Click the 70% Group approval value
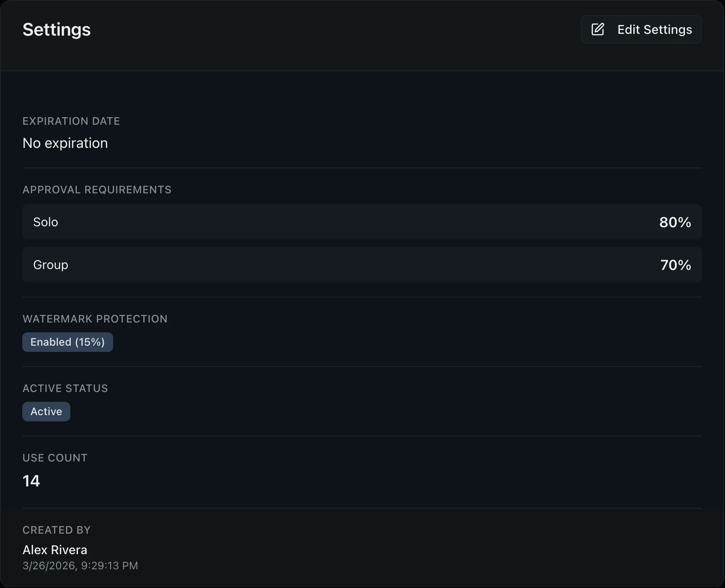Screen dimensions: 725x588 click(676, 265)
